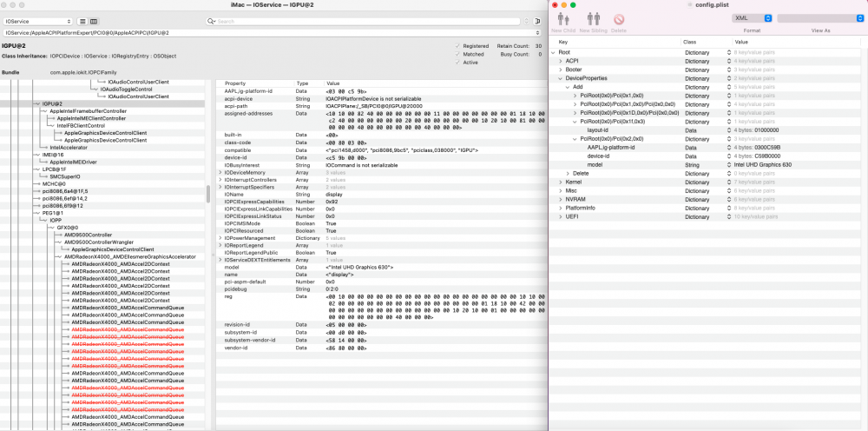Screen dimensions: 868x431
Task: Select the GFX0@0 tree node
Action: [x=68, y=227]
